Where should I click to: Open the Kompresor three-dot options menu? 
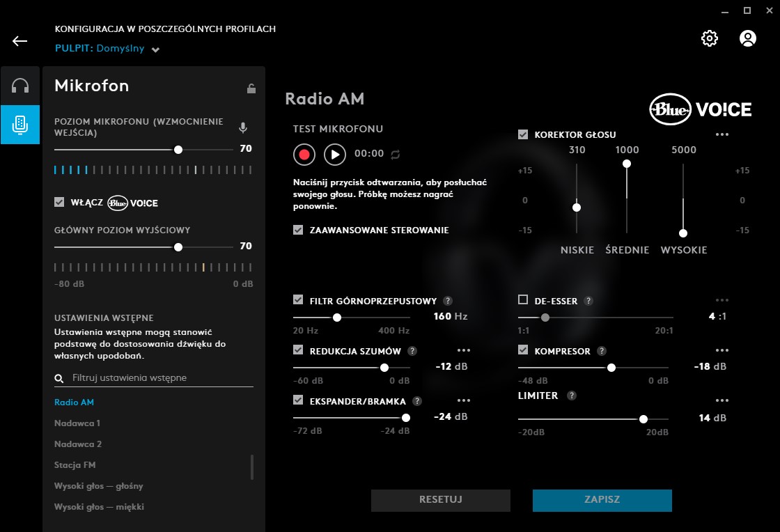[x=721, y=351]
